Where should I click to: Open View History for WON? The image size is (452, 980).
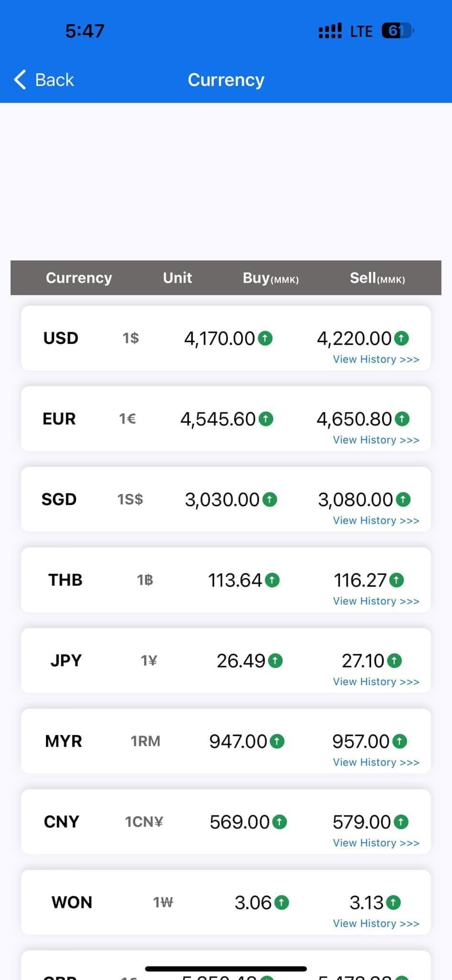click(x=376, y=924)
